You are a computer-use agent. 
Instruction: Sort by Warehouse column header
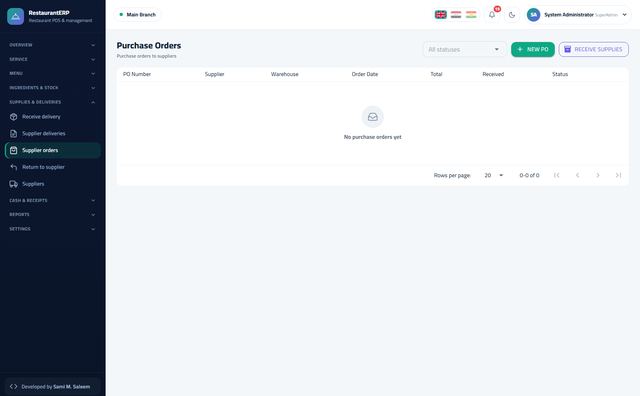pos(284,74)
